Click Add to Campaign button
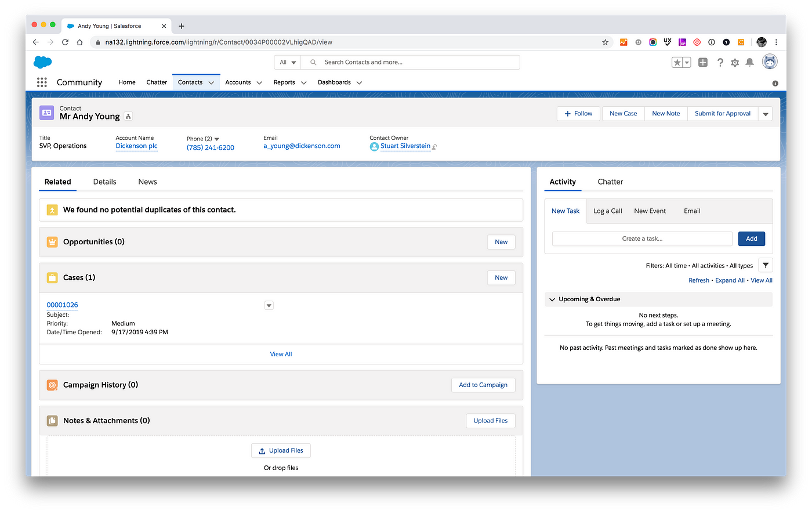Viewport: 812px width, 513px height. 483,385
